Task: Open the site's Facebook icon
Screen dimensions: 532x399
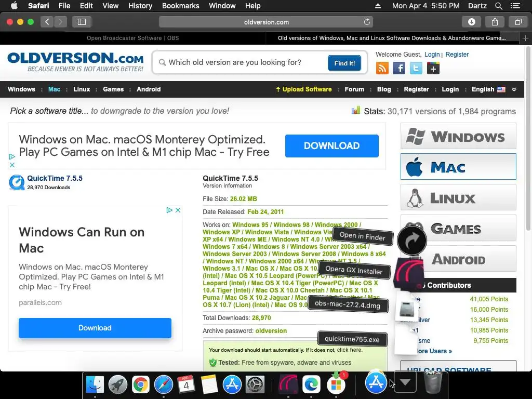Action: pos(399,68)
